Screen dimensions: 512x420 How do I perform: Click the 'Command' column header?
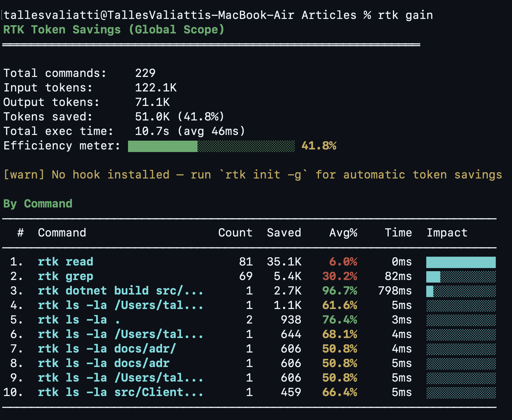(62, 233)
